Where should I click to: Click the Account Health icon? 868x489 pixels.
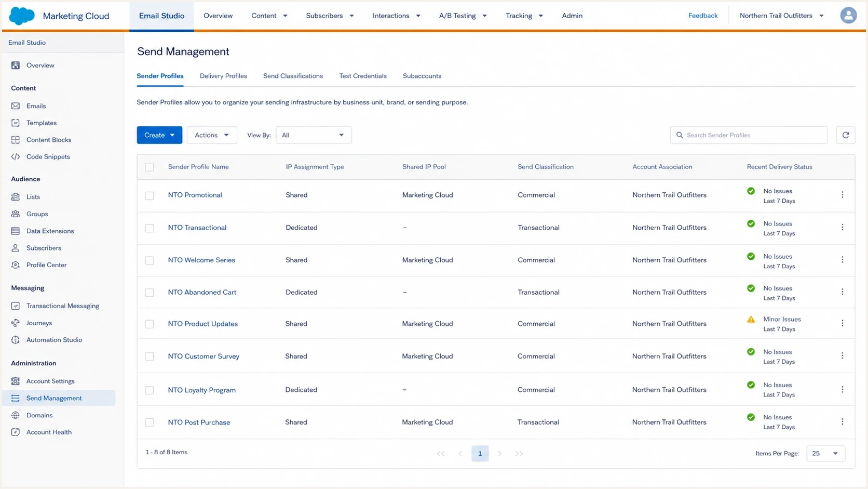[16, 432]
